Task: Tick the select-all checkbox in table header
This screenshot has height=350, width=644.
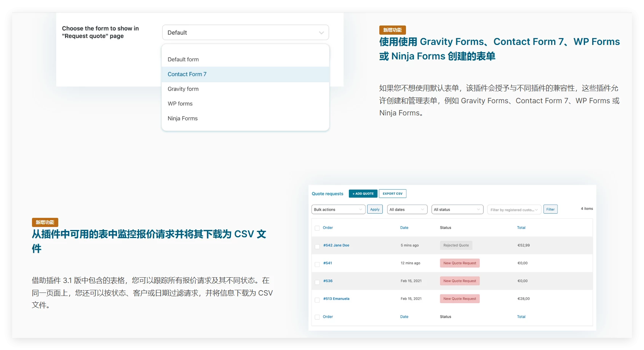Action: [317, 228]
